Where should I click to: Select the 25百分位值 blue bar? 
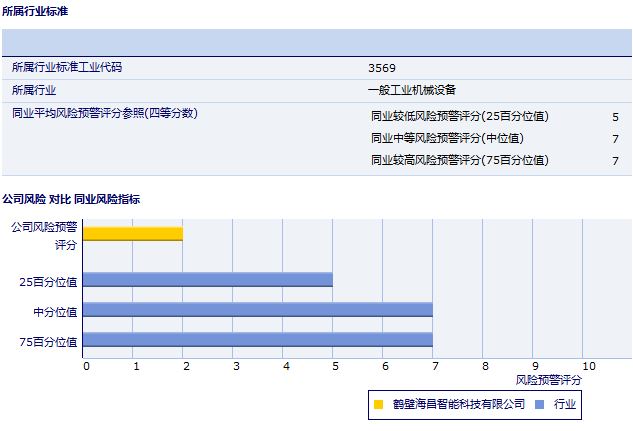pyautogui.click(x=208, y=280)
